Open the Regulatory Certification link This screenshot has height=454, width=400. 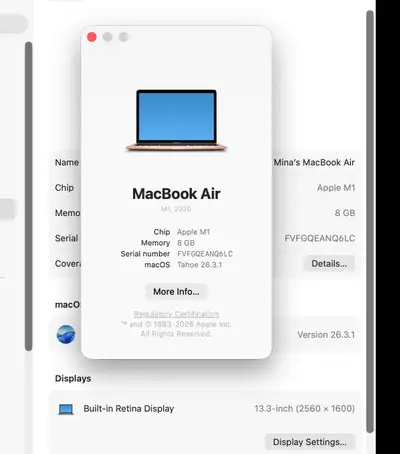pos(176,314)
